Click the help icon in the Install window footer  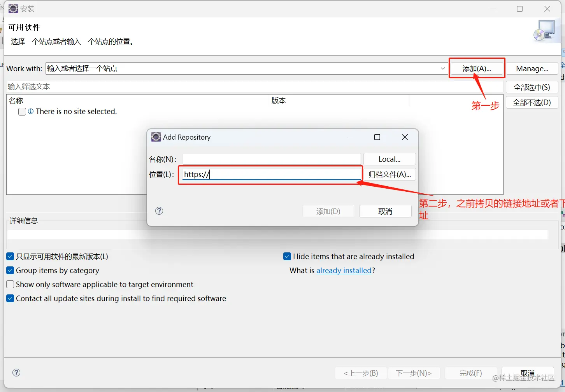click(x=16, y=373)
